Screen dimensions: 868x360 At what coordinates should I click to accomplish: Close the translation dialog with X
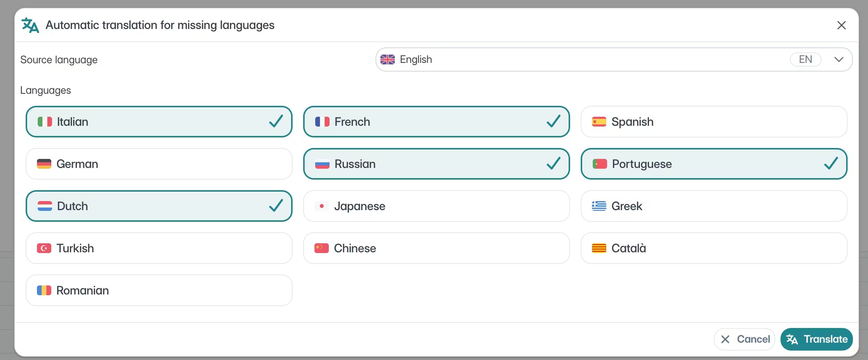coord(841,25)
